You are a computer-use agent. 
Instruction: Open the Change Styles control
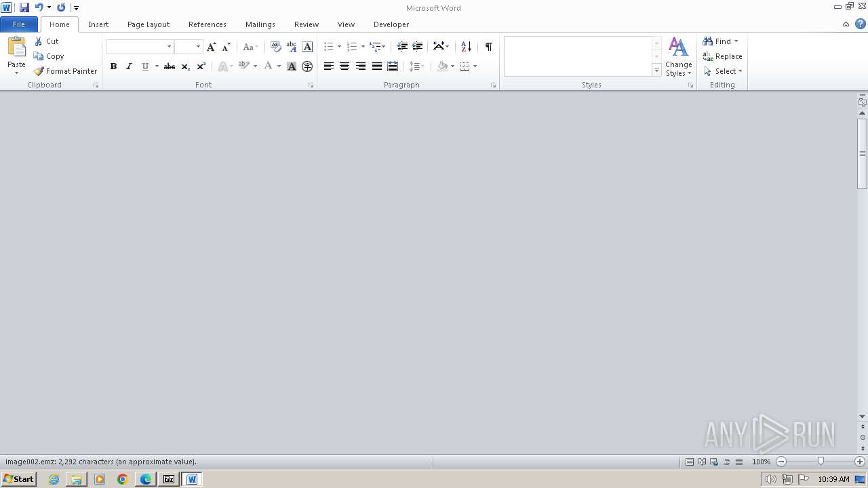click(x=679, y=57)
